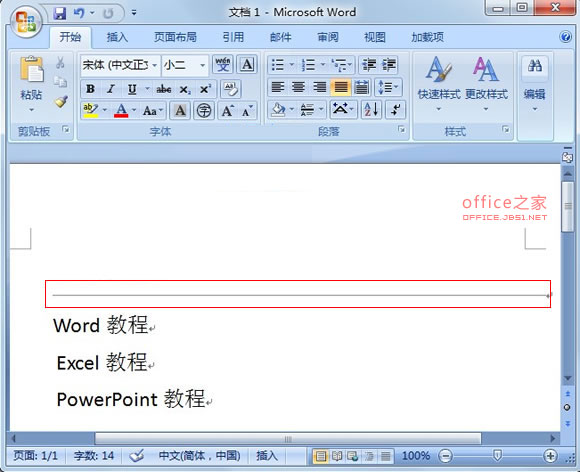
Task: Align text left
Action: (278, 87)
